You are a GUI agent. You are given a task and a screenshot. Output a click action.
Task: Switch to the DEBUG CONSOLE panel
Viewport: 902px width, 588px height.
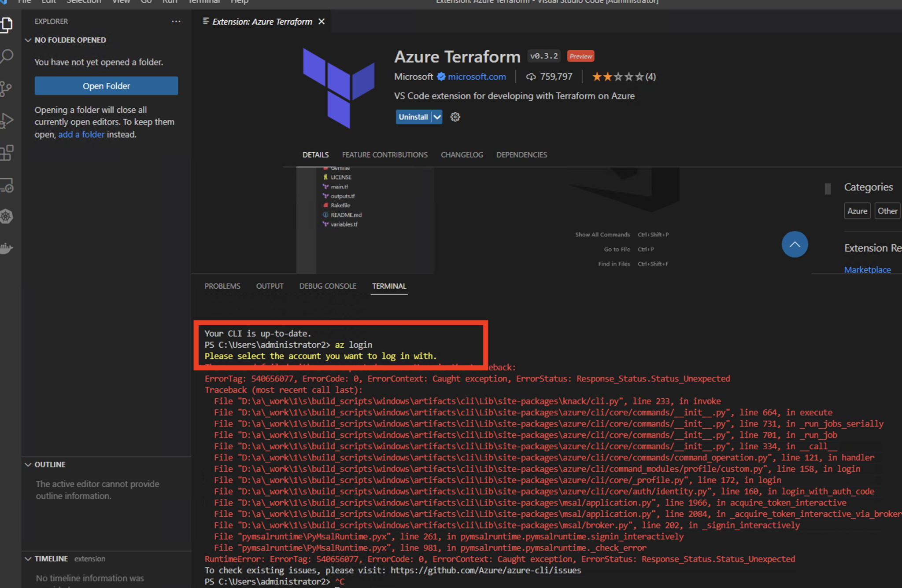(328, 286)
